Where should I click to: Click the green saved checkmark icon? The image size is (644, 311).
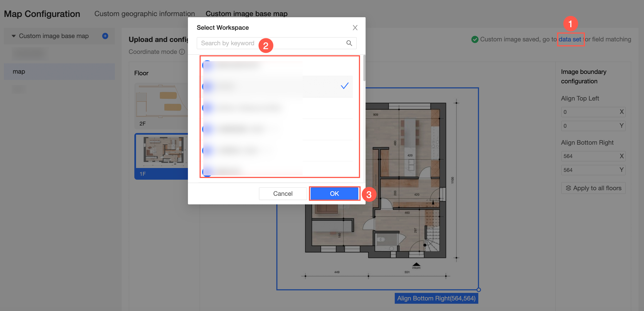475,39
